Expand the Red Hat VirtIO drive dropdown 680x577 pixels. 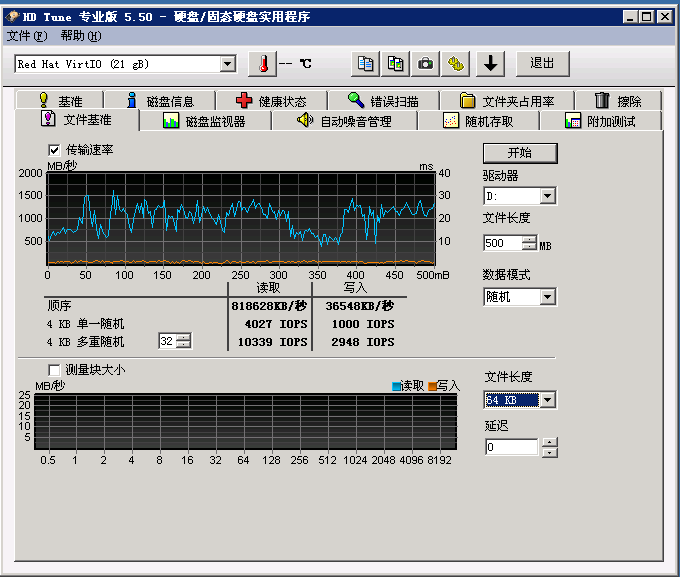(x=227, y=64)
